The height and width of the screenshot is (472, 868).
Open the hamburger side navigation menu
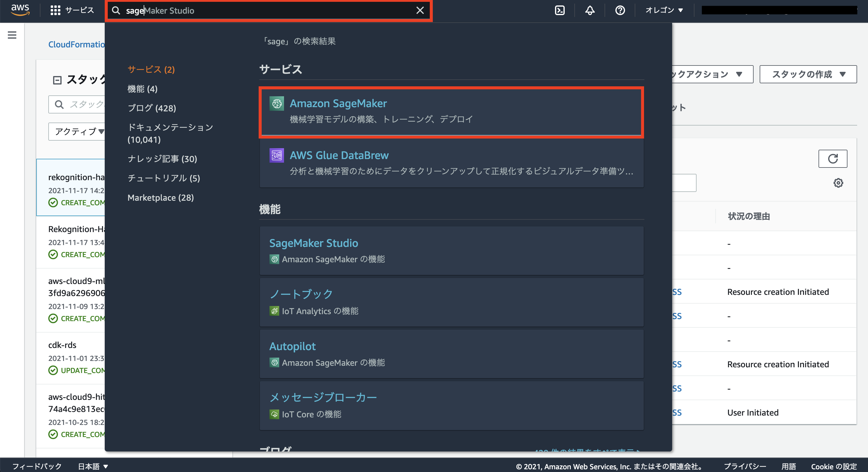pyautogui.click(x=12, y=35)
